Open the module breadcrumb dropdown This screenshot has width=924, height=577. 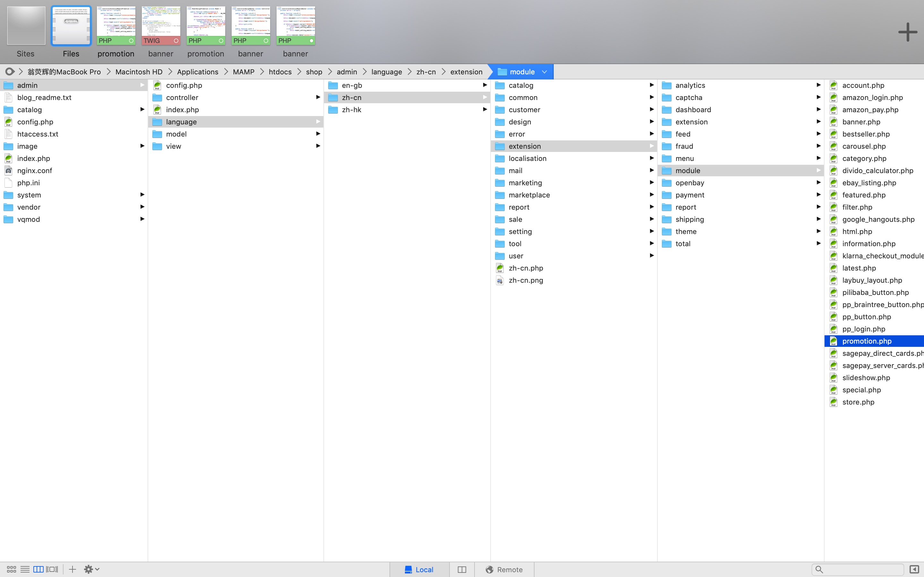pos(544,72)
